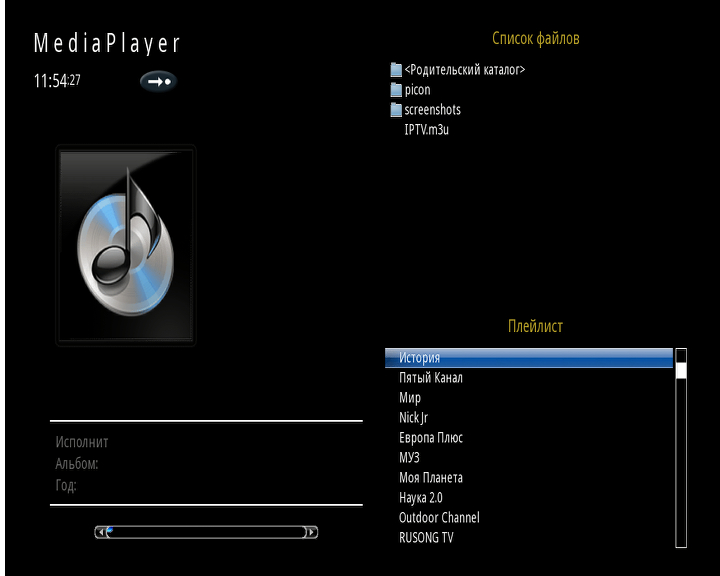Select the IPTV.m3u playlist file
This screenshot has width=720, height=576.
[427, 130]
